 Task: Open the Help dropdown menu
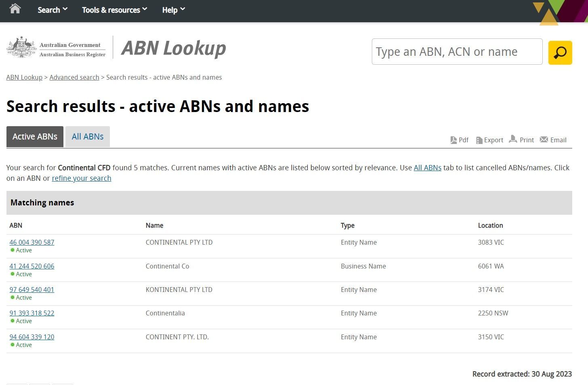pos(173,10)
